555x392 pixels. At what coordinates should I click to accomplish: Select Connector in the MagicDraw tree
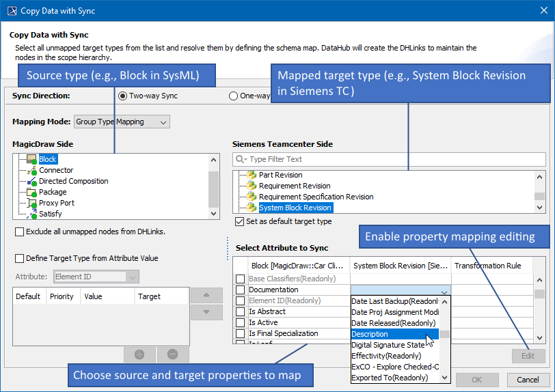coord(56,170)
